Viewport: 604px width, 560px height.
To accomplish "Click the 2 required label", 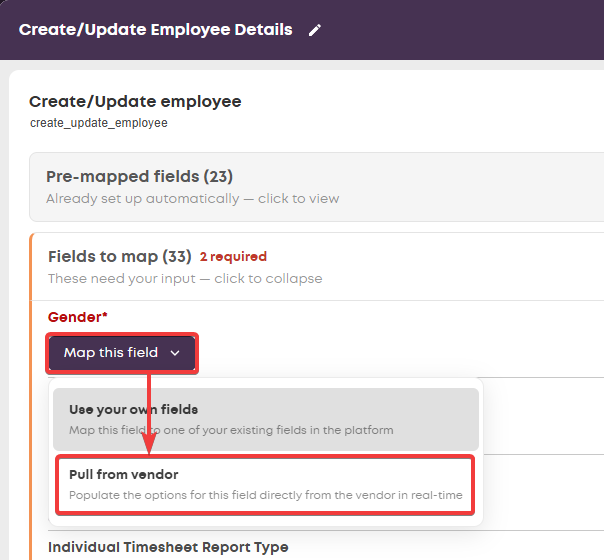I will (x=233, y=257).
